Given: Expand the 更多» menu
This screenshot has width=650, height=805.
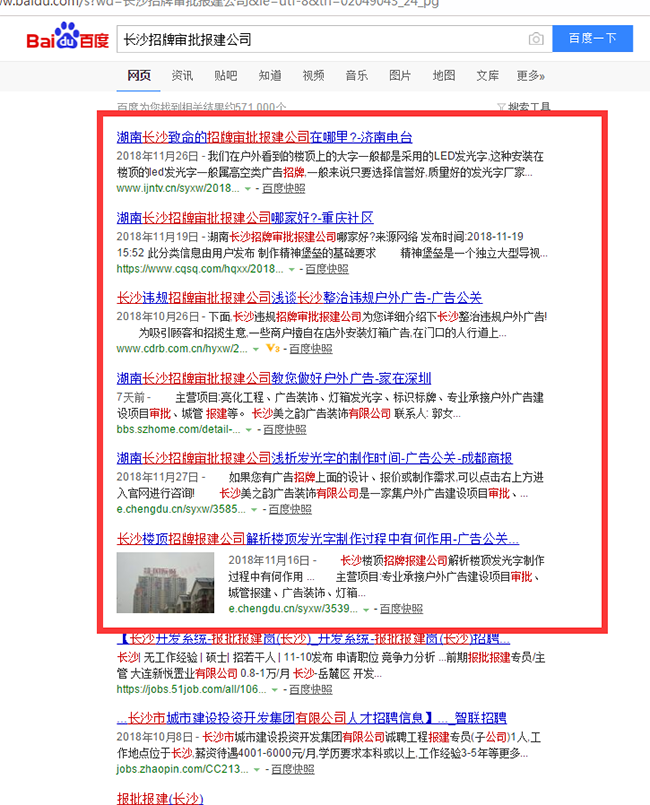Looking at the screenshot, I should [530, 76].
